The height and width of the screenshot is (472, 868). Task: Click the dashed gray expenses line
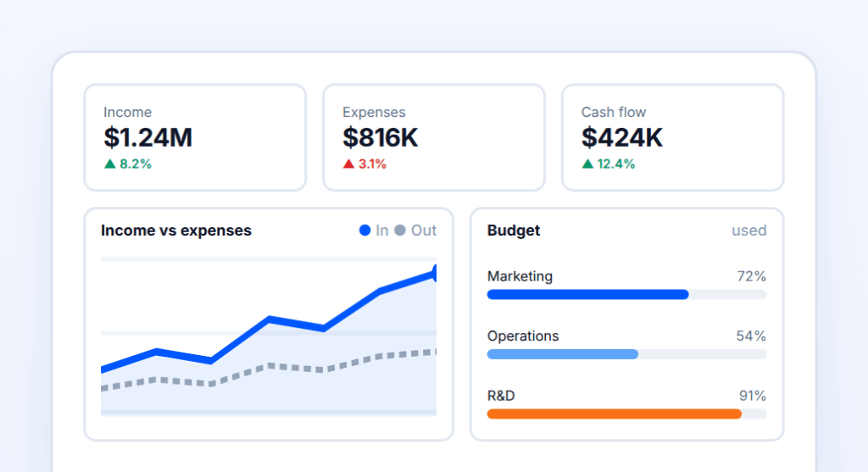[269, 366]
